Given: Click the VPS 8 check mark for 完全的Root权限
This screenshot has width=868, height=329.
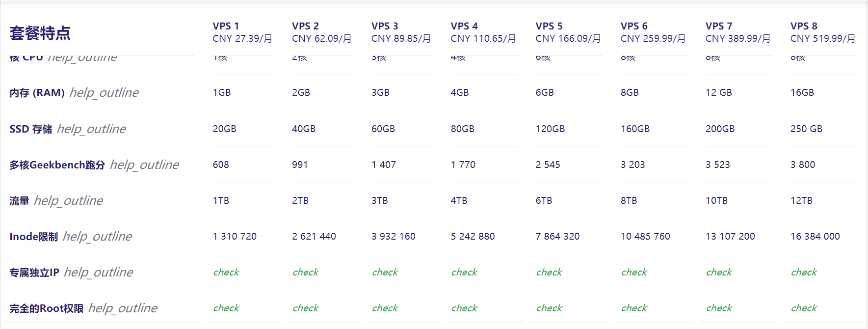Looking at the screenshot, I should point(804,308).
